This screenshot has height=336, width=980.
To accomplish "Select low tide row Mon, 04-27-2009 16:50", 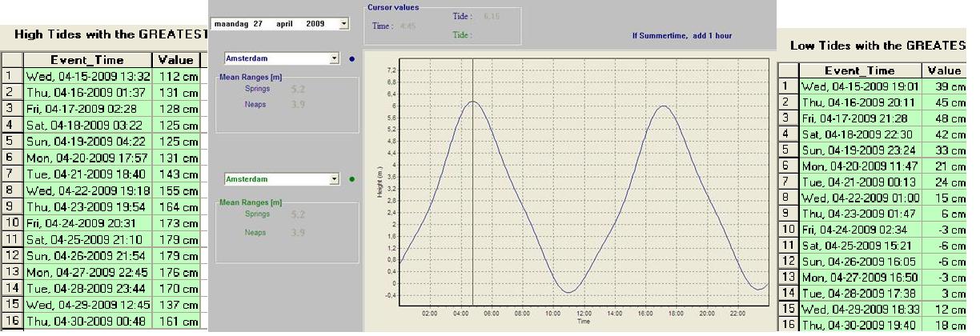I will click(x=860, y=278).
